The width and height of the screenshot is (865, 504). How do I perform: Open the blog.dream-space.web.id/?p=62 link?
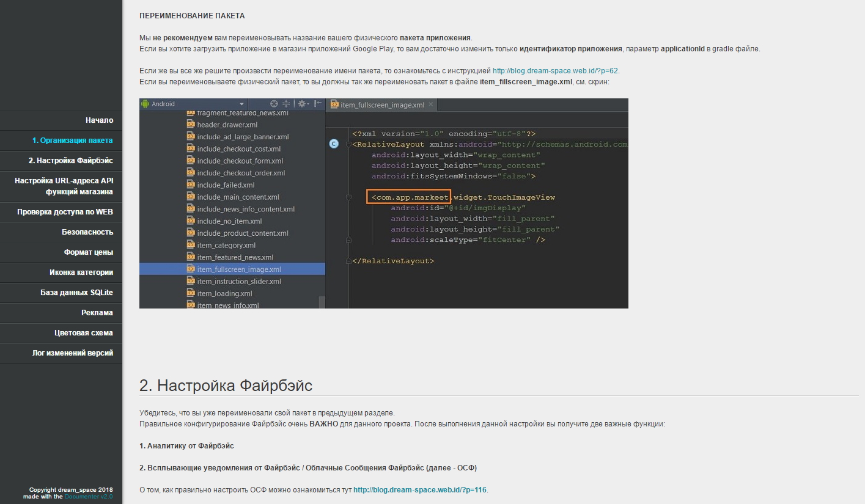click(x=556, y=71)
